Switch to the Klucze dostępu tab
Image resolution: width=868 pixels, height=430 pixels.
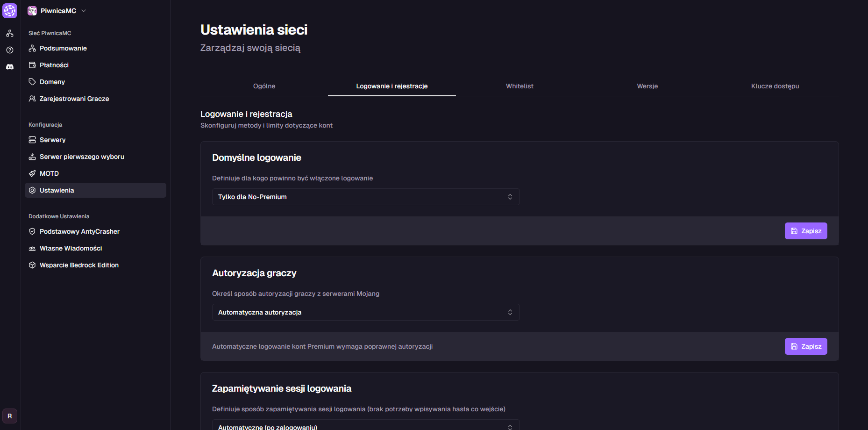775,86
